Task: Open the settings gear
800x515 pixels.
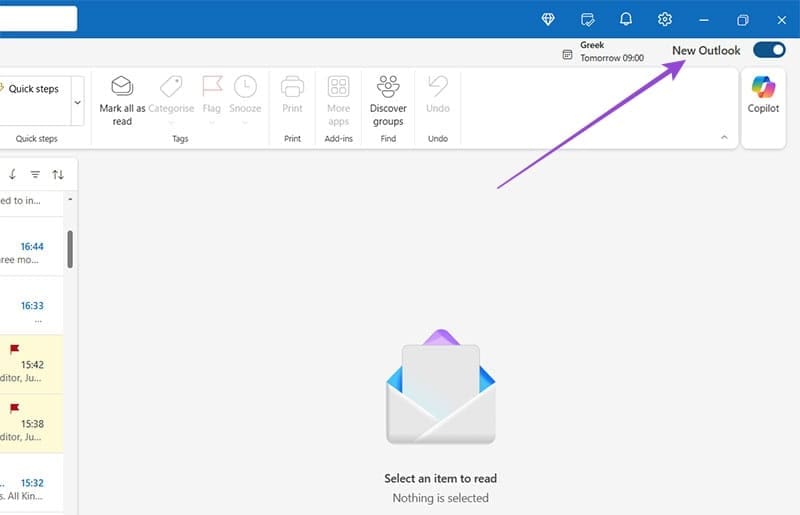Action: point(664,19)
